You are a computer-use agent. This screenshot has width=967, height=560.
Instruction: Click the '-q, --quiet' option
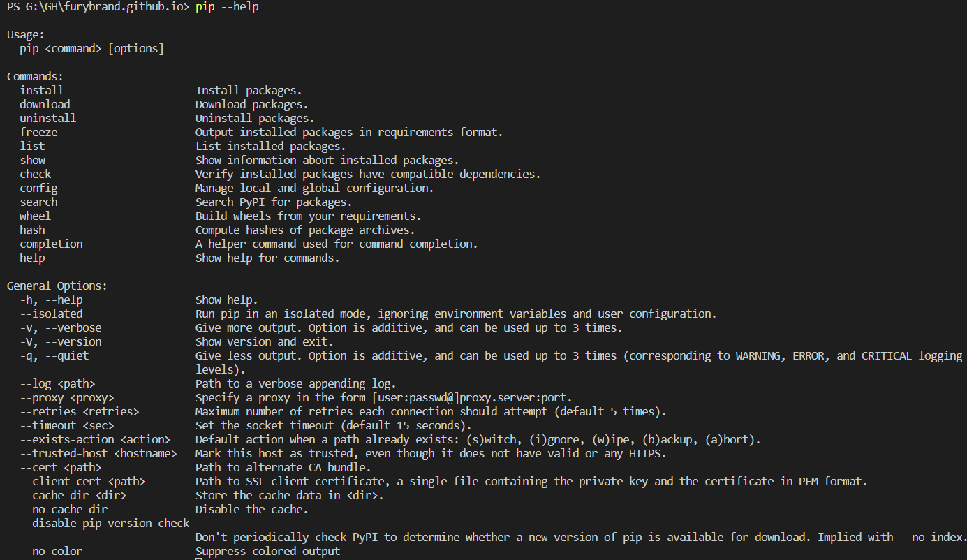click(54, 355)
